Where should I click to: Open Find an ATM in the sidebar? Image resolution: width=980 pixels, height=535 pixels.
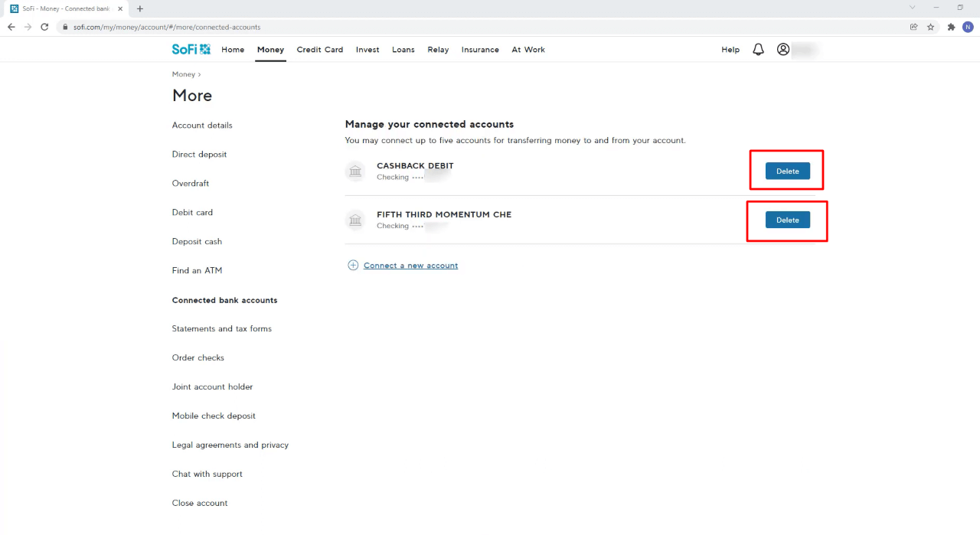pyautogui.click(x=197, y=271)
